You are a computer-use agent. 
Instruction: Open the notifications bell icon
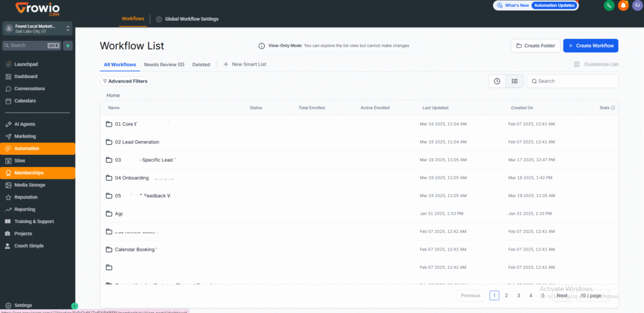pyautogui.click(x=623, y=5)
